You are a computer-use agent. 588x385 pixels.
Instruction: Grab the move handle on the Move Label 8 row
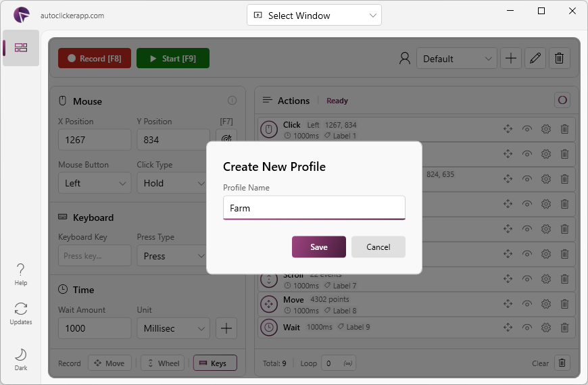pos(508,304)
